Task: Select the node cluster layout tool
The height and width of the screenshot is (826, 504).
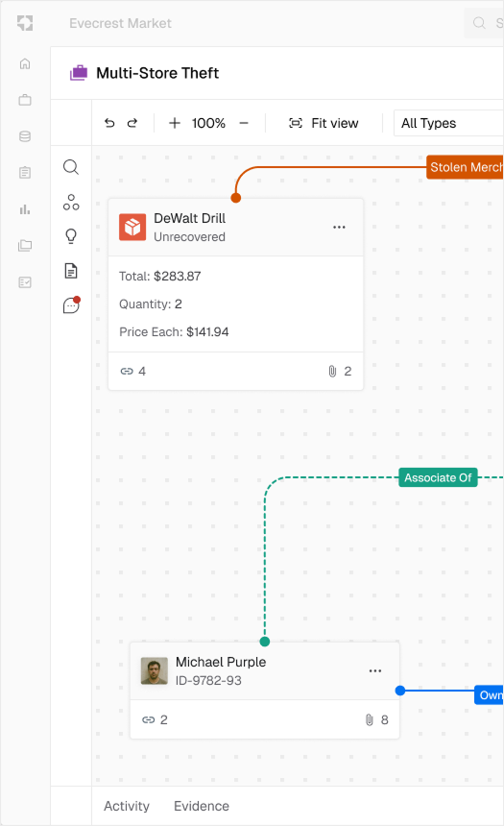Action: pyautogui.click(x=71, y=203)
